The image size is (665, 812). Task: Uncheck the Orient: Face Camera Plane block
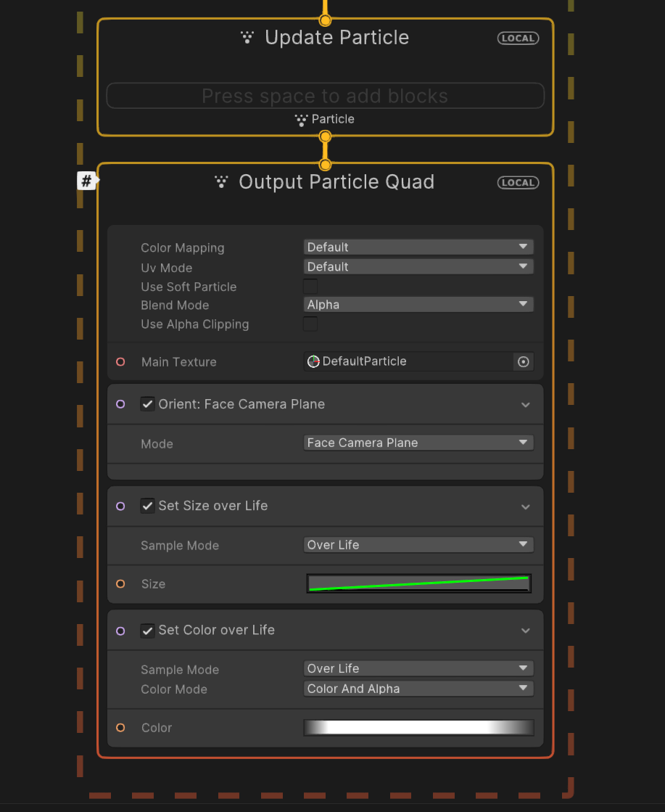point(148,404)
